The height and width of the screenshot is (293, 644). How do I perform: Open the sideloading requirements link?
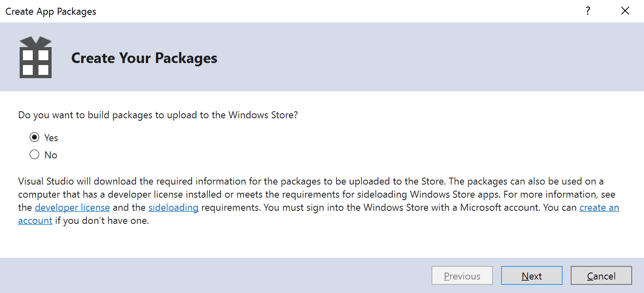pos(174,207)
